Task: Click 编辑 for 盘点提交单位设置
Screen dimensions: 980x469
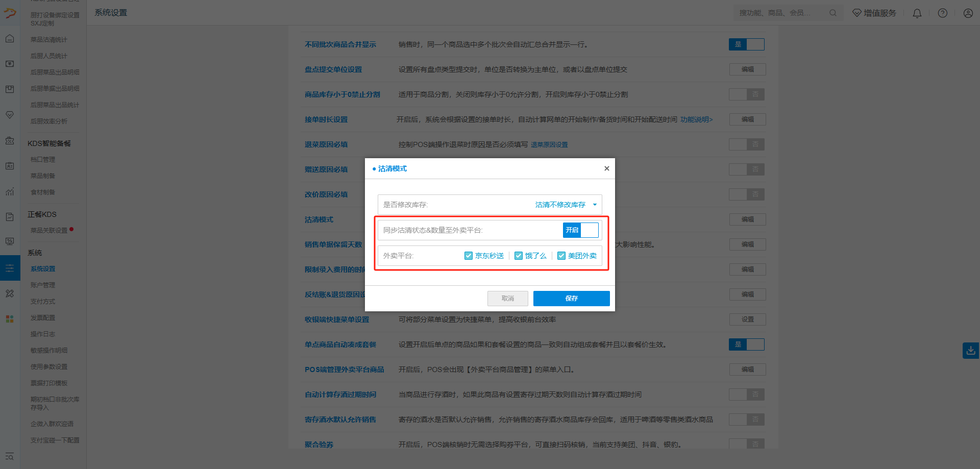Action: (x=748, y=69)
